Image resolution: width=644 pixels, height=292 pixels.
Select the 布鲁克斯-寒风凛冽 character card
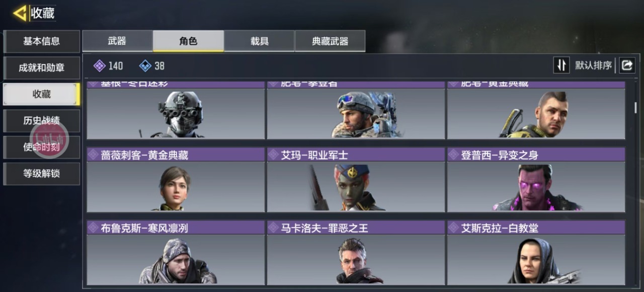point(176,253)
